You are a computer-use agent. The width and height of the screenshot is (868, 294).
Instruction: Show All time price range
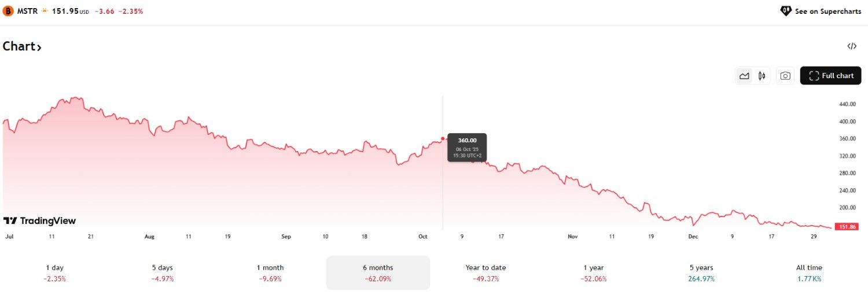pyautogui.click(x=809, y=273)
